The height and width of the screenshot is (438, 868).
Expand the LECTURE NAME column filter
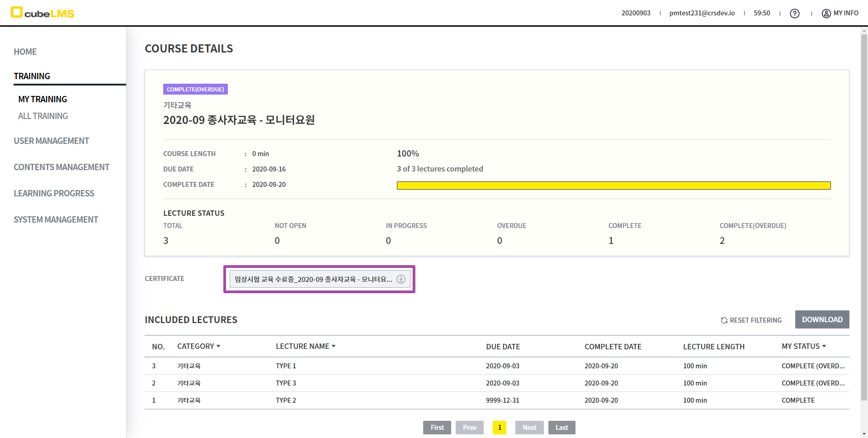(x=334, y=346)
